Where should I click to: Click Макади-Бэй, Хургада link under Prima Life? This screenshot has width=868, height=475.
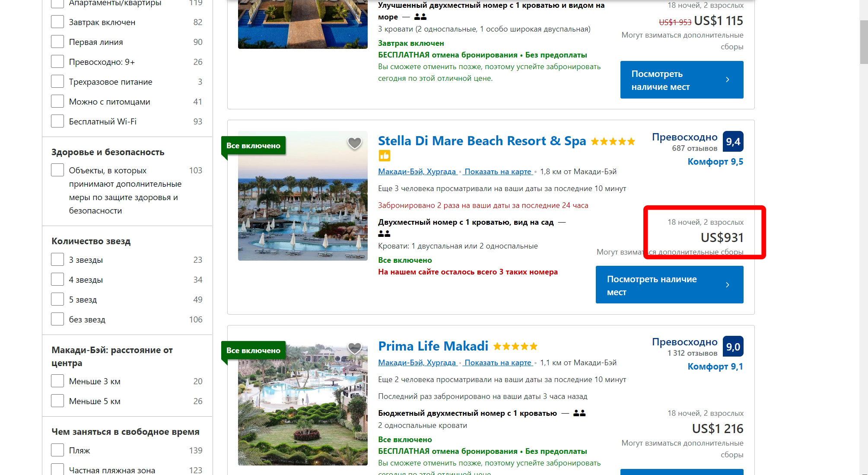417,363
